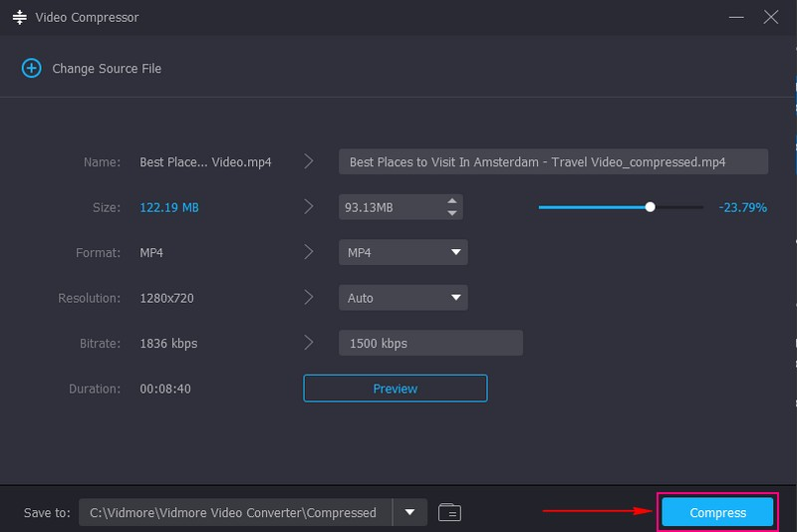Start compression with the Compress button
This screenshot has height=532, width=797.
pyautogui.click(x=717, y=513)
